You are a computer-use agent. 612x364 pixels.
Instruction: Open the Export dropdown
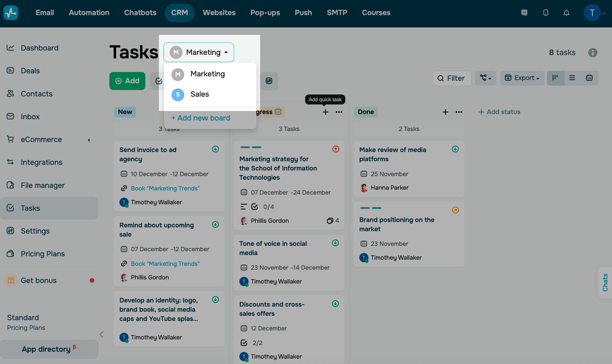522,78
